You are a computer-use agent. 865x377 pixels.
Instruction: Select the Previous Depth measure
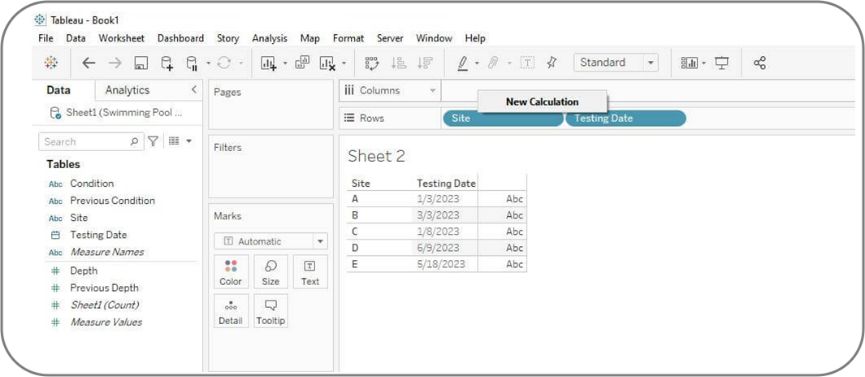click(104, 288)
